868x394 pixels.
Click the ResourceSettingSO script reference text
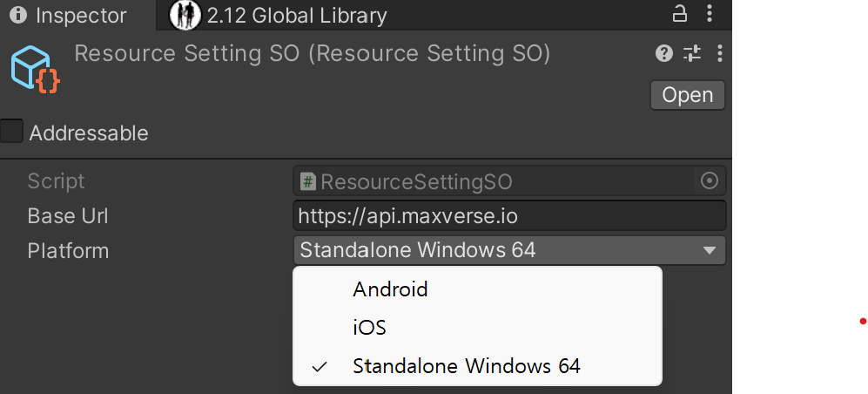416,182
